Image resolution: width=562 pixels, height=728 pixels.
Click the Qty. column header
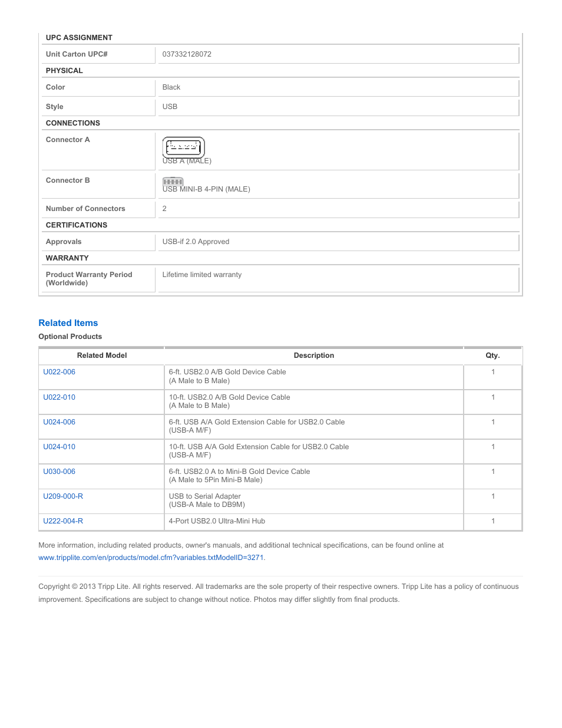tap(492, 355)
